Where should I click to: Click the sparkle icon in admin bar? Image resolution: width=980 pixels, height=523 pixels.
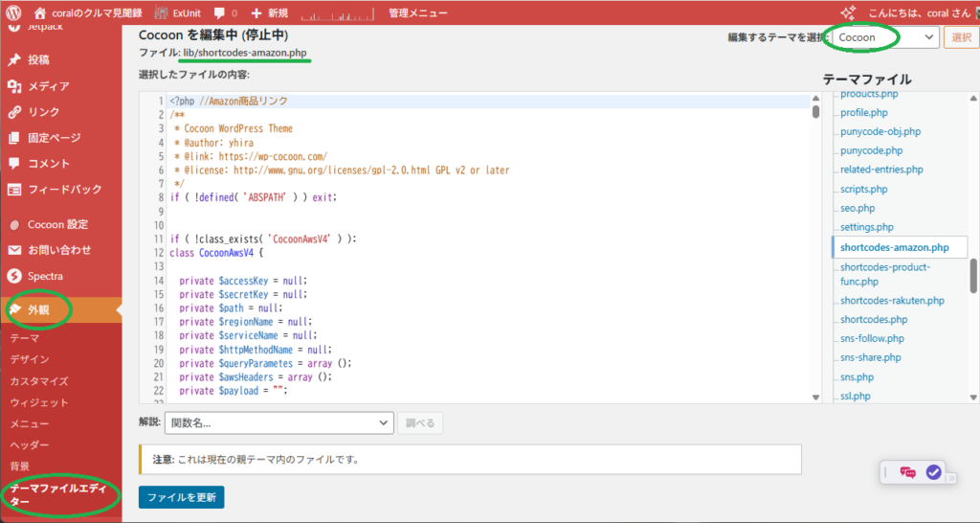coord(848,12)
